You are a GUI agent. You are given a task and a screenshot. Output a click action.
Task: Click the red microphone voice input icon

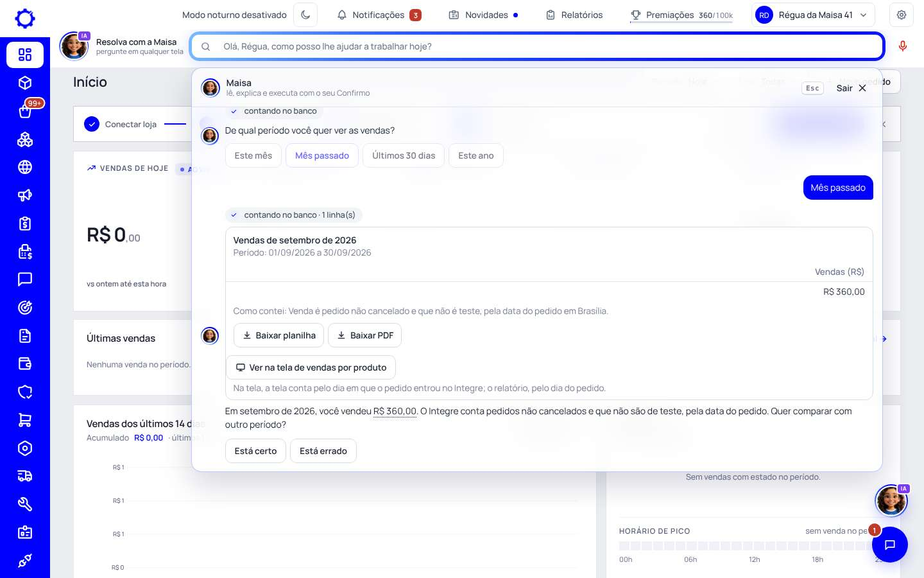[903, 46]
